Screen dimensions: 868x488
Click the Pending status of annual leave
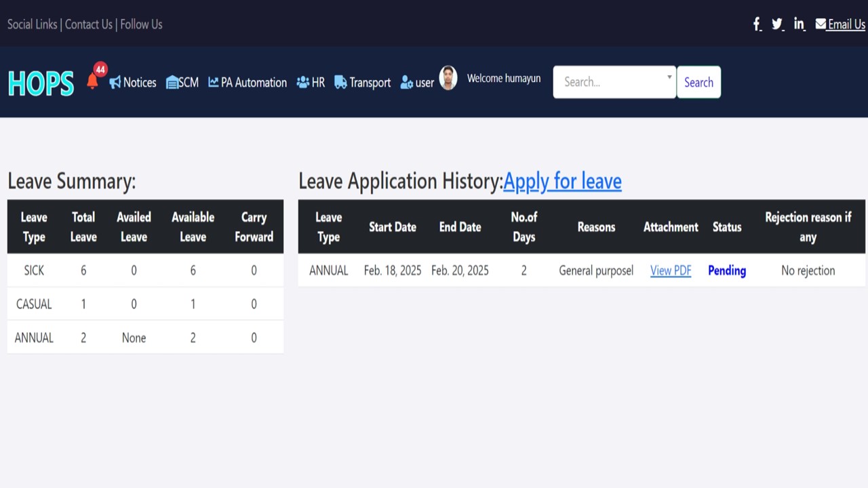tap(727, 270)
